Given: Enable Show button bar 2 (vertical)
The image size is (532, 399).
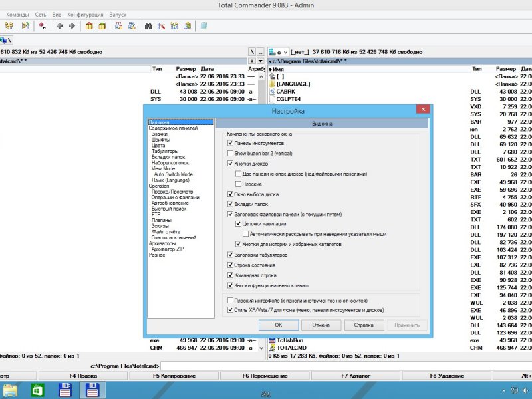Looking at the screenshot, I should 230,153.
